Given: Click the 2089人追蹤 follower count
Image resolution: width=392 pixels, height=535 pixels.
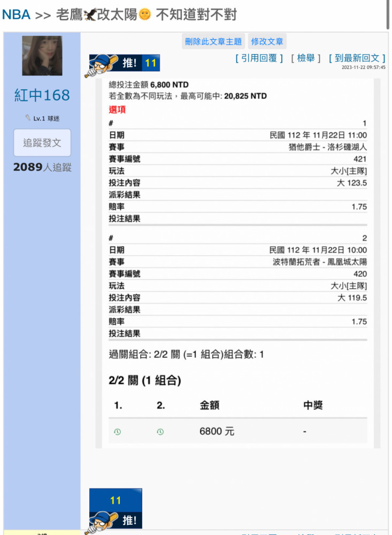Looking at the screenshot, I should point(42,167).
